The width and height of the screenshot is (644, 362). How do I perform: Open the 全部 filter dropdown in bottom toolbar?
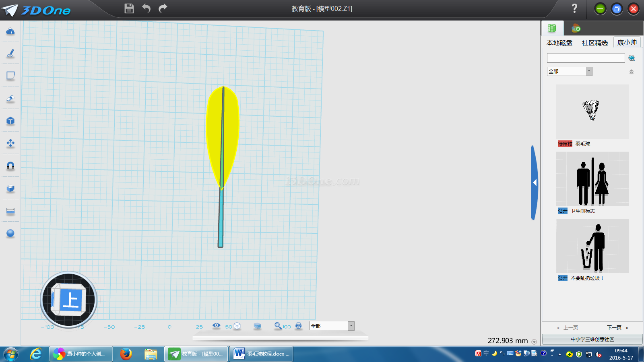pos(351,326)
